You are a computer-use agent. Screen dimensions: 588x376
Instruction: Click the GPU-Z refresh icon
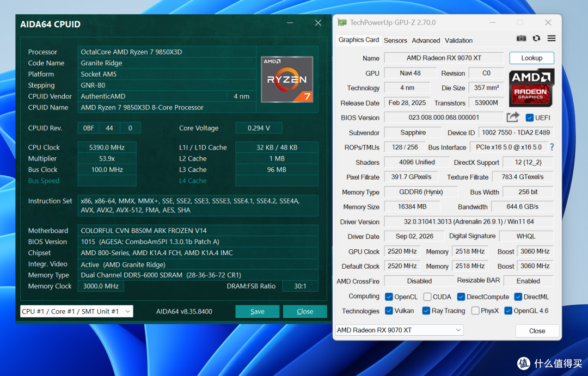(x=537, y=38)
